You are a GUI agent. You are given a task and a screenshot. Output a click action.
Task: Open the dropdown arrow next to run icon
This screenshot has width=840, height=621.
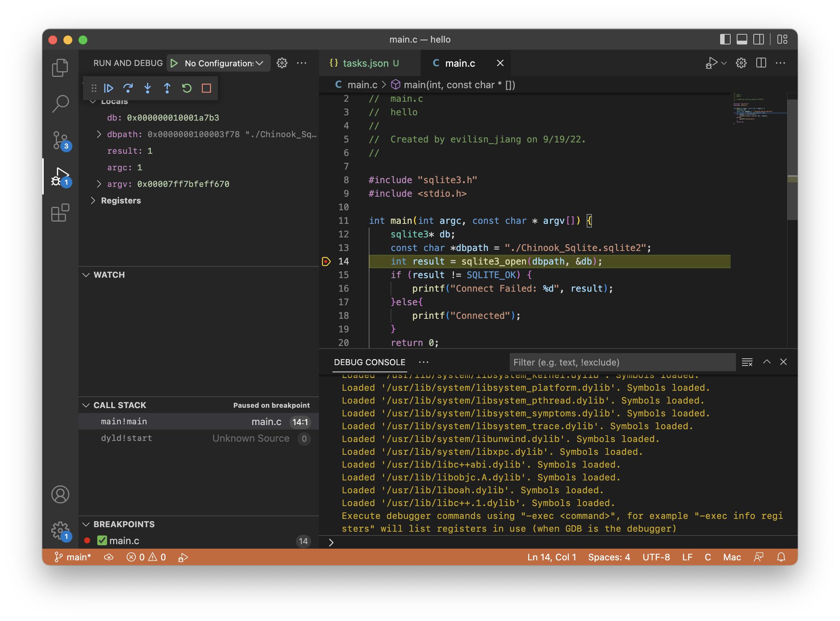pos(724,63)
